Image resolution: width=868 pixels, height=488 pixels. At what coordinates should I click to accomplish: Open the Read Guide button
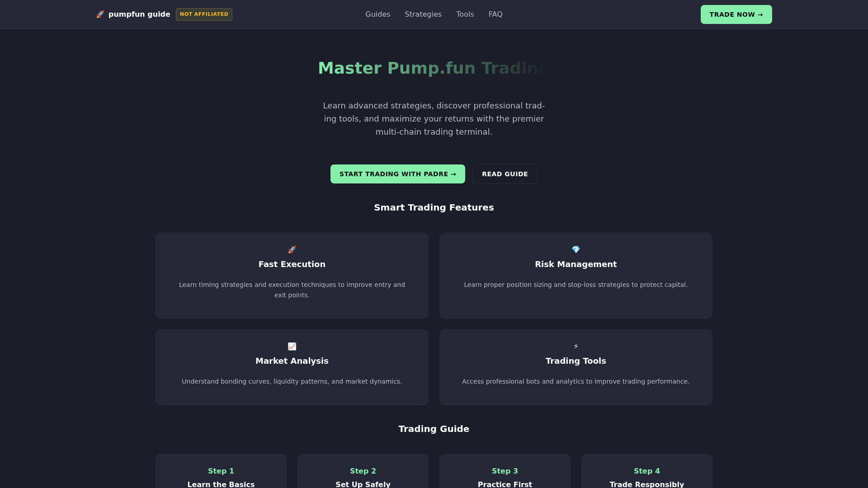point(505,174)
